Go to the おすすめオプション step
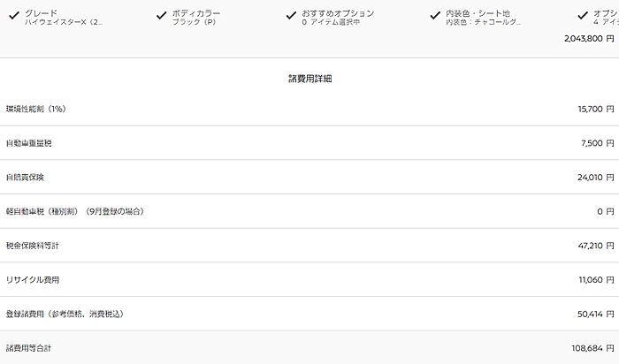 [337, 13]
